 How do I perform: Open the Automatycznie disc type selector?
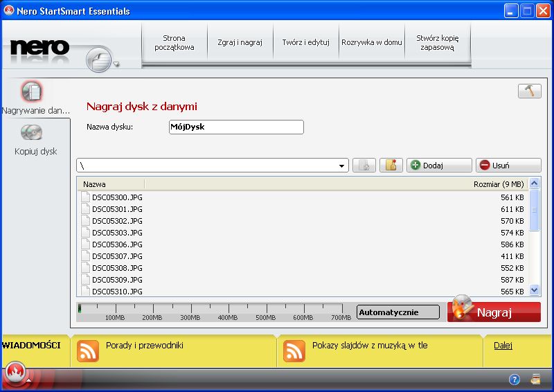[397, 312]
